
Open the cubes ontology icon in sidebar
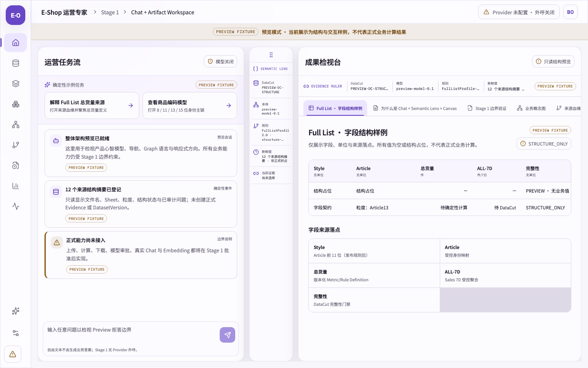tap(16, 104)
